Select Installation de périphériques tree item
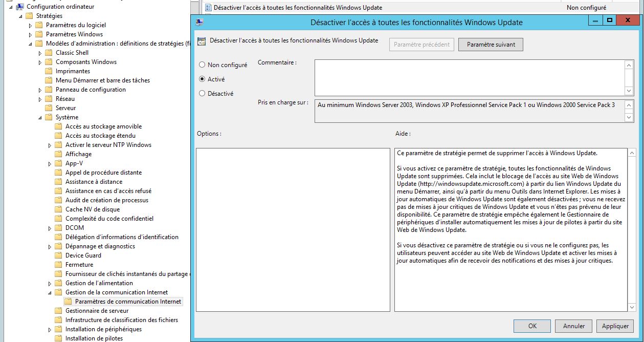Viewport: 644px width, 342px height. coord(103,329)
